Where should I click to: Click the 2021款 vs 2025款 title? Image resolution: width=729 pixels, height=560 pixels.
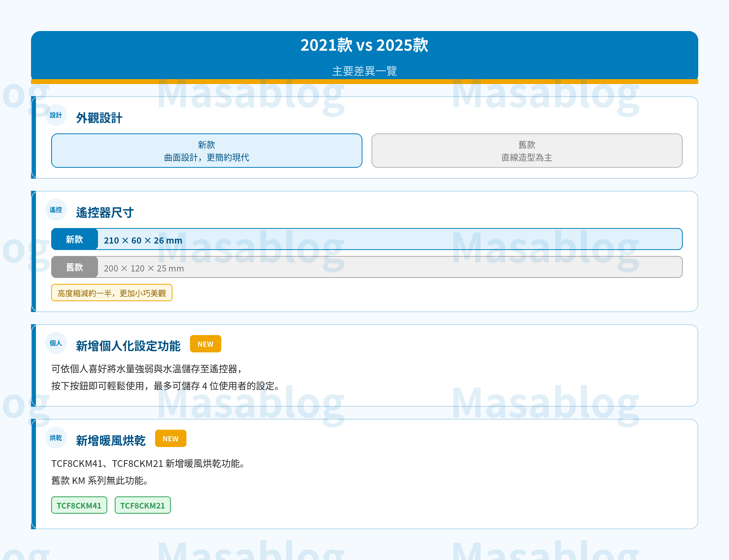[x=364, y=45]
